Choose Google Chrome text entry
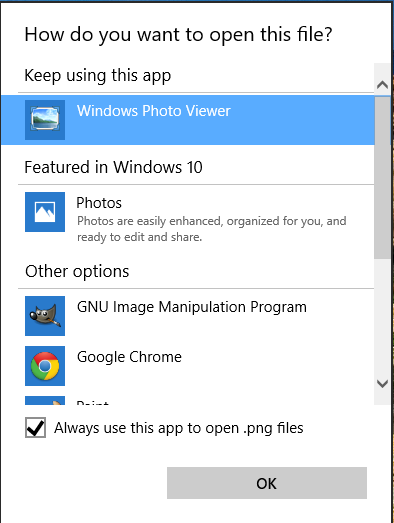The width and height of the screenshot is (394, 523). (x=129, y=357)
